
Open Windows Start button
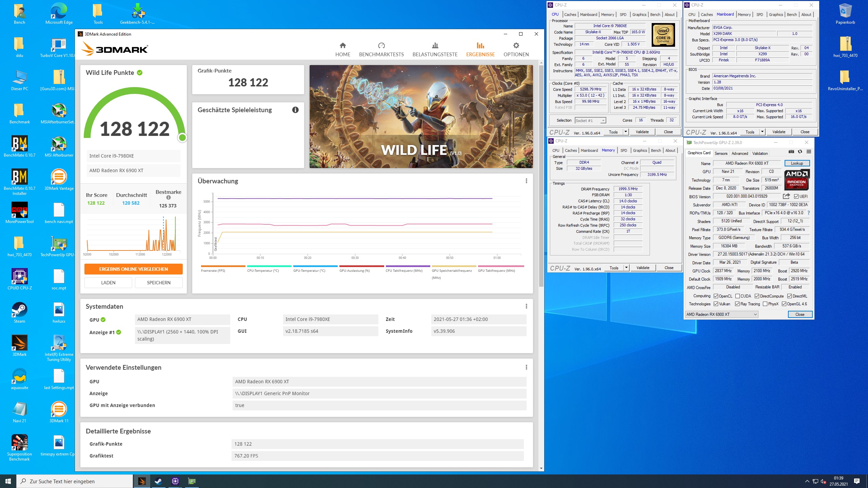pos(8,481)
